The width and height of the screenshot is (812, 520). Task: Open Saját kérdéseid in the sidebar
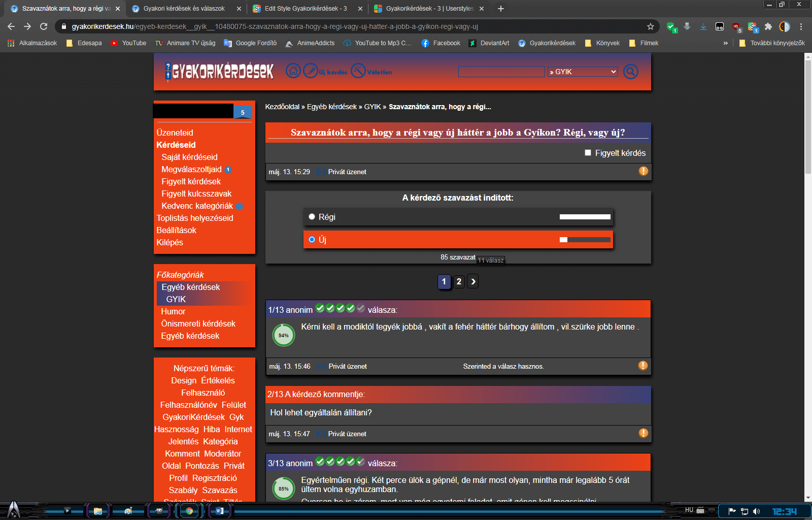[x=189, y=157]
